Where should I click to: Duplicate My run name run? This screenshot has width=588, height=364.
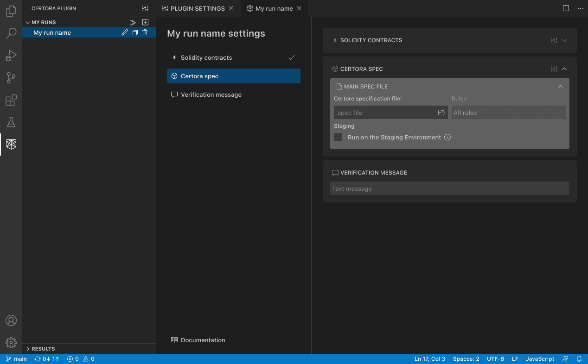pyautogui.click(x=135, y=32)
